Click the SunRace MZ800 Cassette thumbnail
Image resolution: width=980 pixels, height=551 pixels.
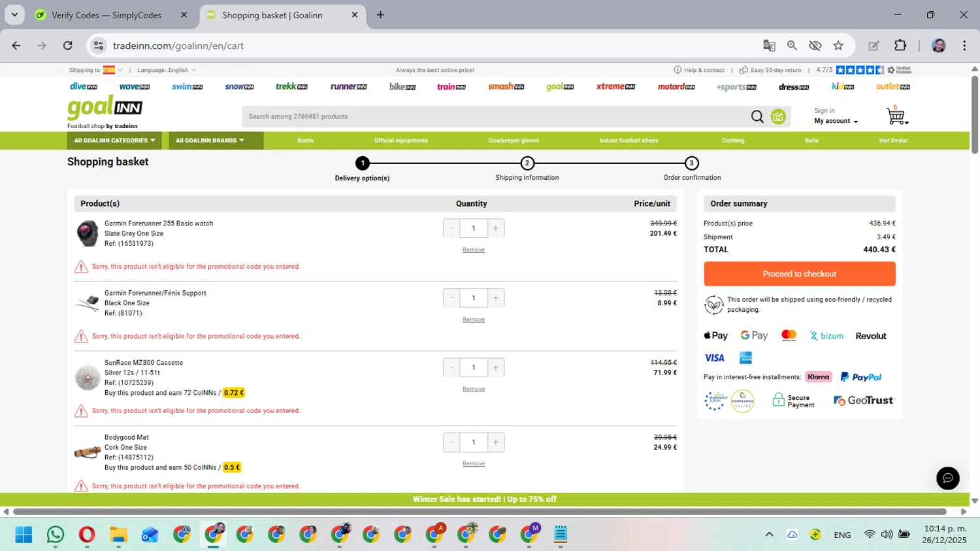(x=87, y=377)
